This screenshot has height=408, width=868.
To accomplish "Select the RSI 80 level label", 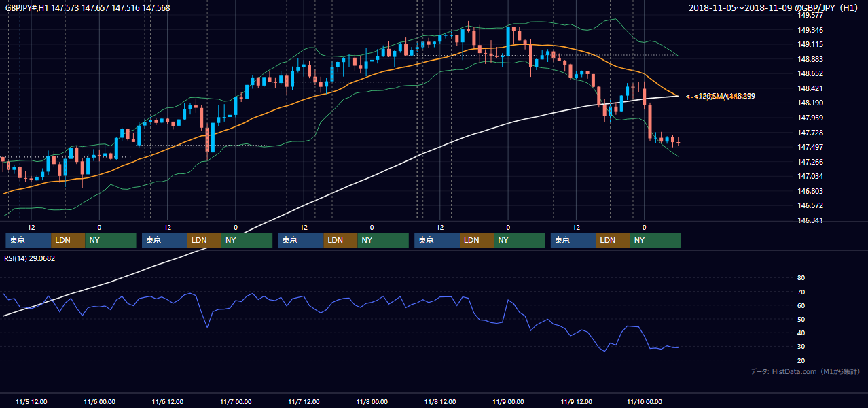I will coord(801,278).
